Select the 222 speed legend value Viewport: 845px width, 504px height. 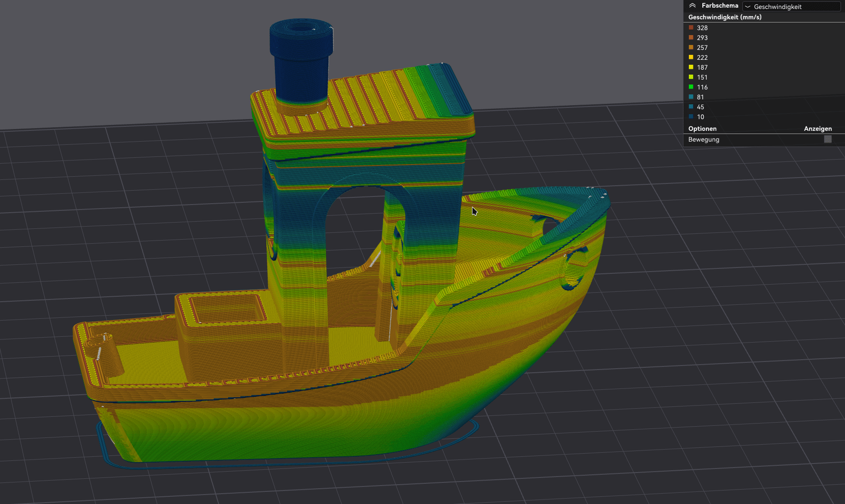click(702, 58)
